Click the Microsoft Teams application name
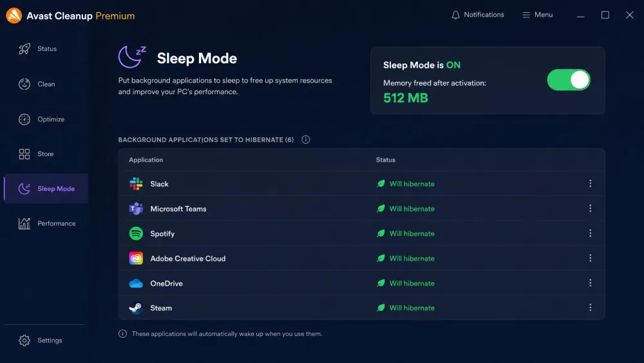 [178, 209]
